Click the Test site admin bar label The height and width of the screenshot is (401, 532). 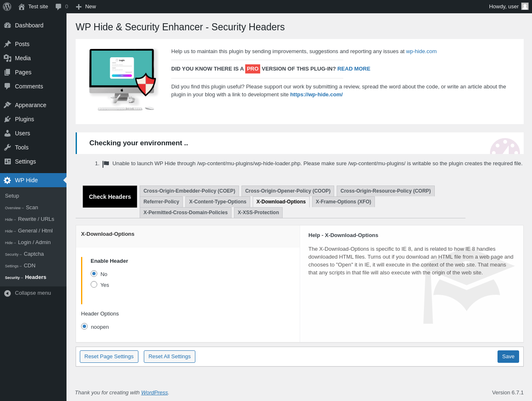(x=38, y=7)
